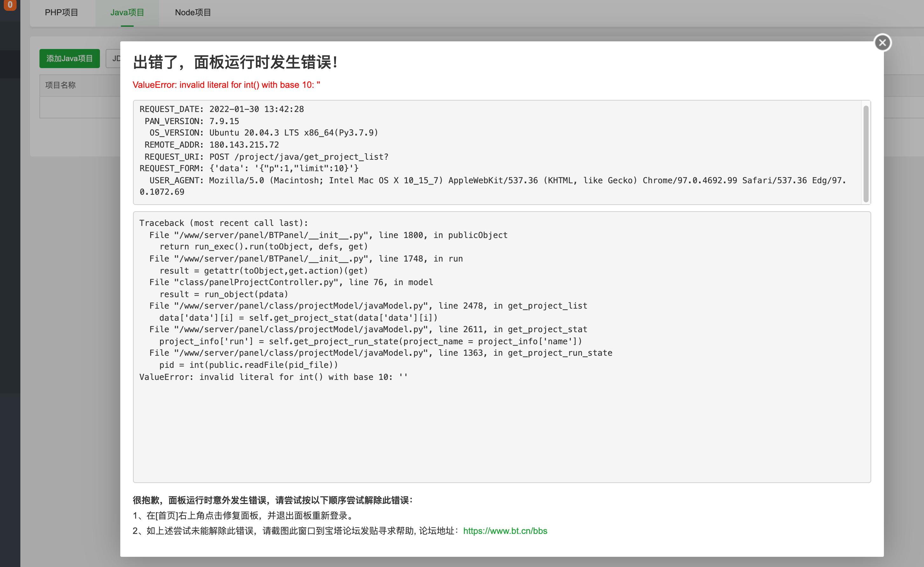Click the 添加Java项目 green button
This screenshot has width=924, height=567.
pyautogui.click(x=69, y=59)
